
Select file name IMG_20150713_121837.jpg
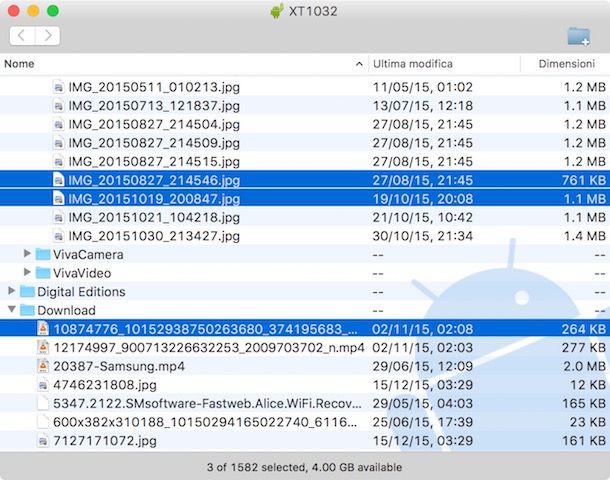tap(154, 106)
